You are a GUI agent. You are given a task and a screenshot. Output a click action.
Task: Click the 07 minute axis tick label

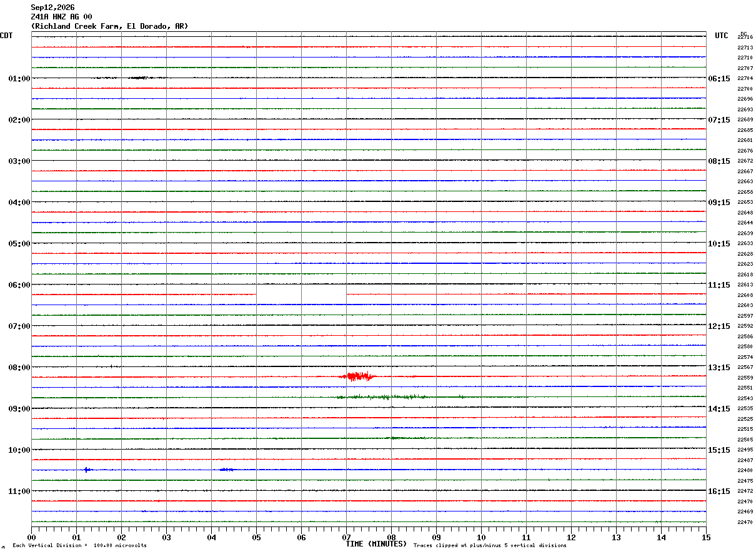[x=346, y=537]
